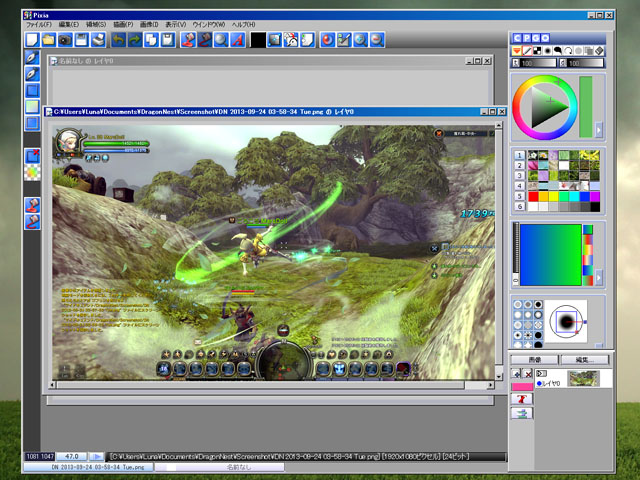640x480 pixels.
Task: Click the blue panel icon after the black box
Action: [275, 40]
